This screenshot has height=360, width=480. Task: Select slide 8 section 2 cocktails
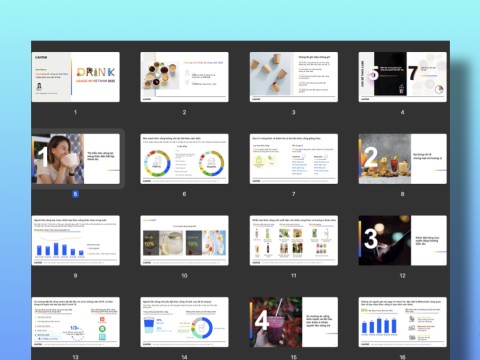(x=403, y=159)
